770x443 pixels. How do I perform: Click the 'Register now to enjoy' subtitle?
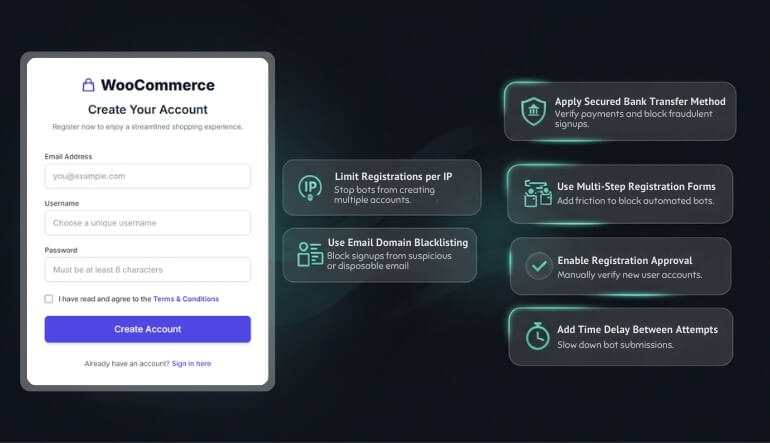pos(147,127)
